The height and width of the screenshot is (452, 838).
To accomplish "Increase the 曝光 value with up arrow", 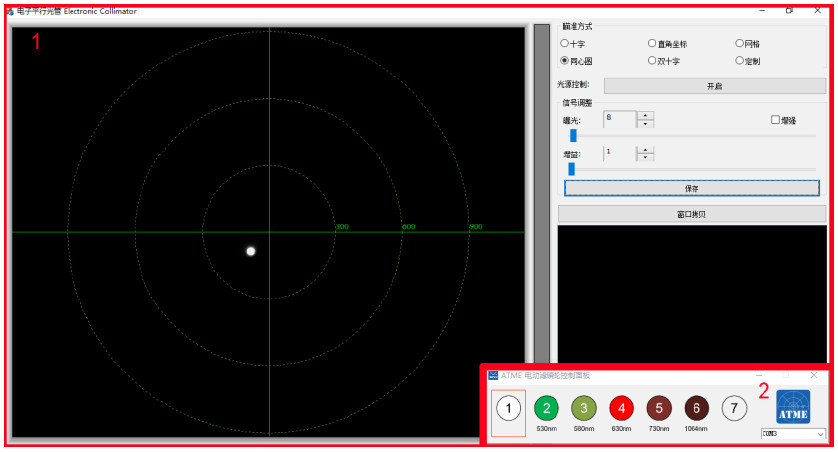I will click(646, 115).
